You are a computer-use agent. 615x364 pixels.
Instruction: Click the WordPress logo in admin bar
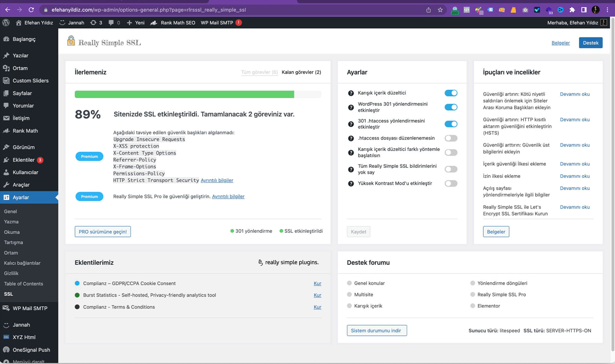coord(6,22)
